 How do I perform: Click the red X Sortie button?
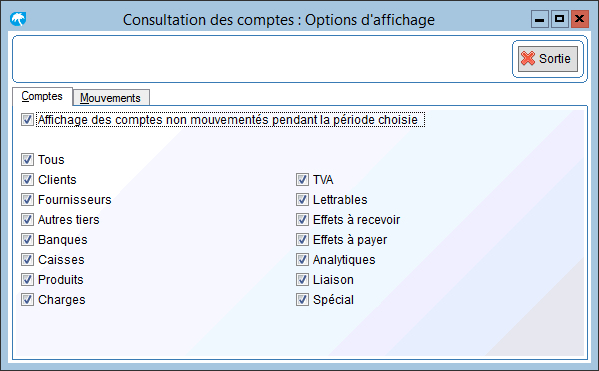coord(547,59)
